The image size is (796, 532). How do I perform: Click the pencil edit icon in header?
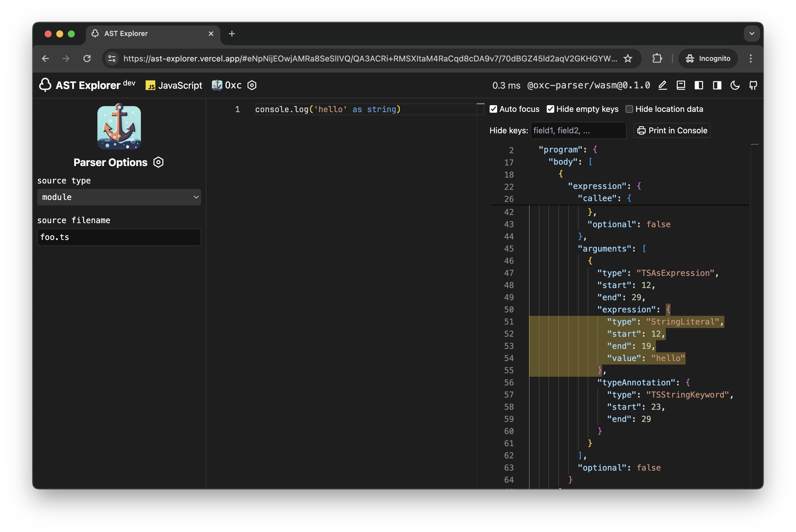[x=663, y=85]
